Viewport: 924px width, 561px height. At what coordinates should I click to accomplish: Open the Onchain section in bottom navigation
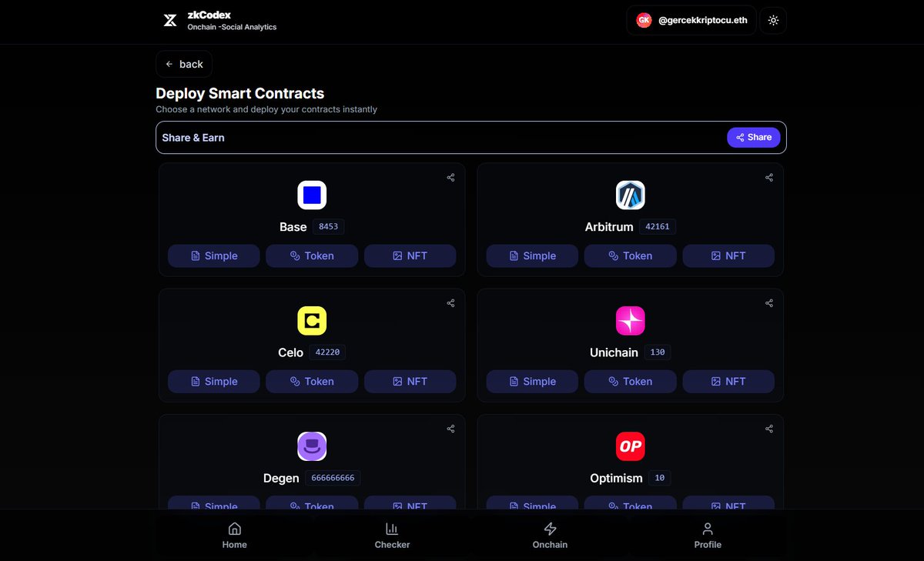click(550, 535)
